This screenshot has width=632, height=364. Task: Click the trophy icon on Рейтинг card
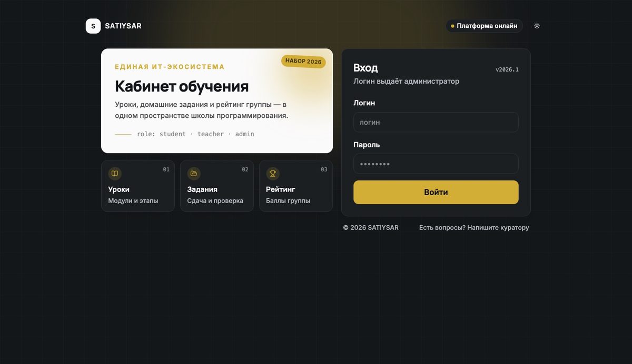click(x=273, y=174)
